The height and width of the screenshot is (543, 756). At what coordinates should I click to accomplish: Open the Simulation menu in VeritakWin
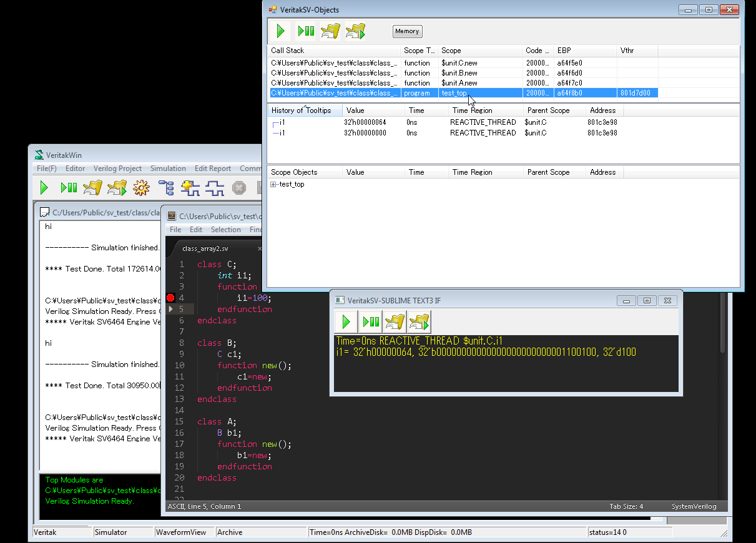pos(168,169)
